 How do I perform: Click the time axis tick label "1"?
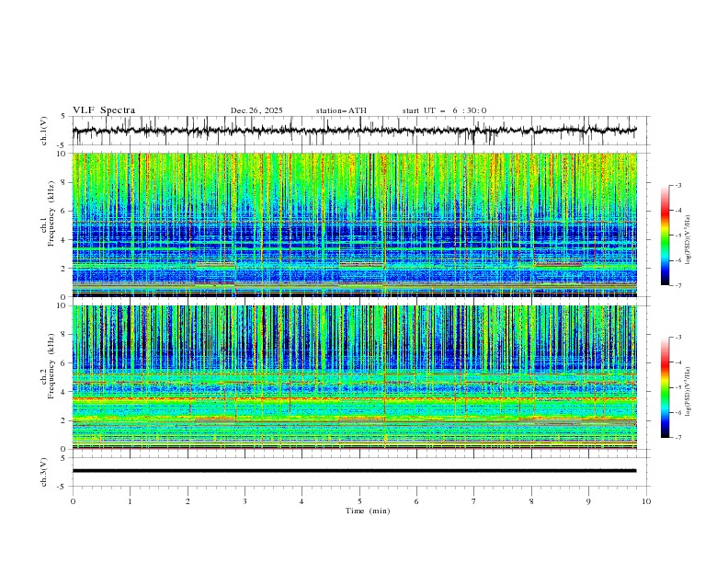click(130, 501)
